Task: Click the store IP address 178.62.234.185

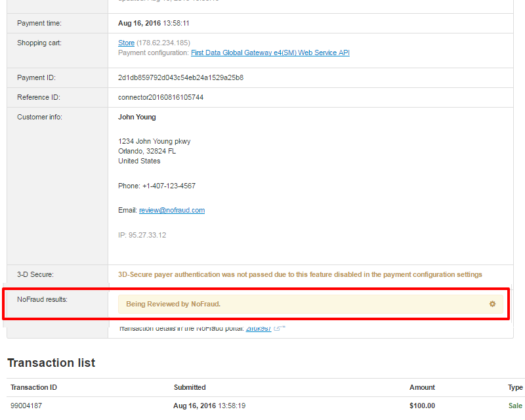Action: coord(163,43)
